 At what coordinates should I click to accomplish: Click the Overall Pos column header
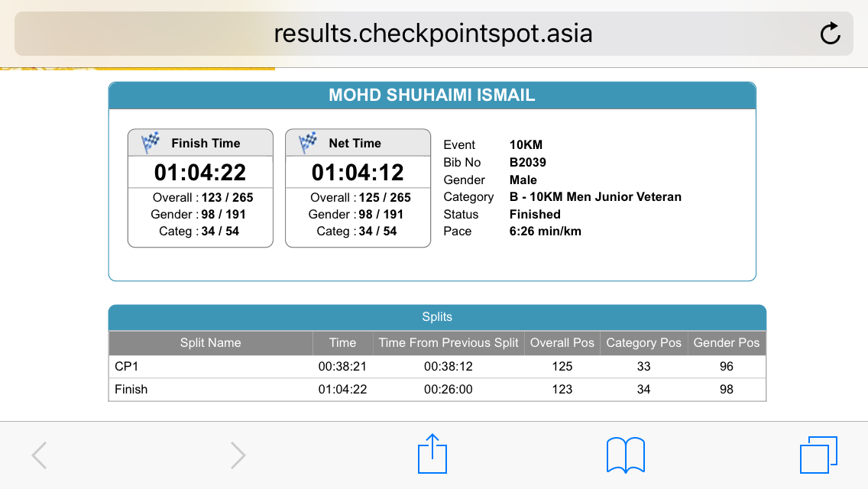(x=562, y=343)
